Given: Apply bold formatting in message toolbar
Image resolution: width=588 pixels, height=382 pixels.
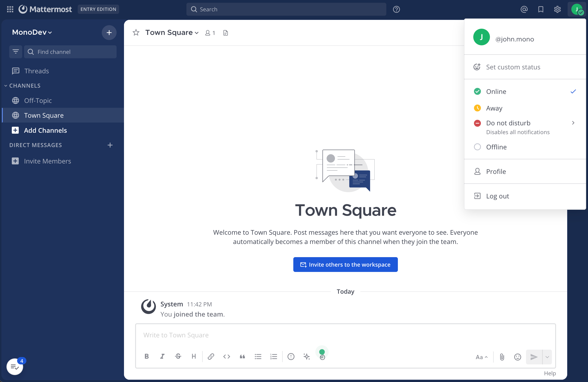Looking at the screenshot, I should click(x=146, y=356).
